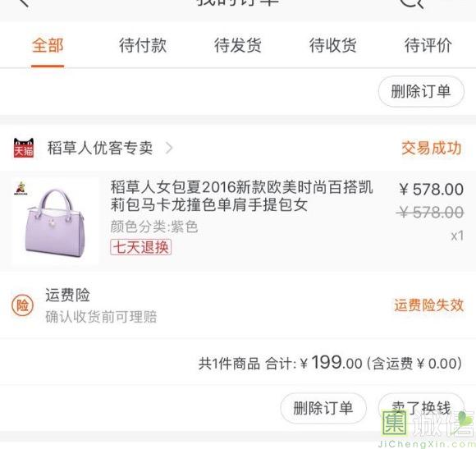This screenshot has width=476, height=449.
Task: Tap the 稻草人女包 product title
Action: (241, 196)
